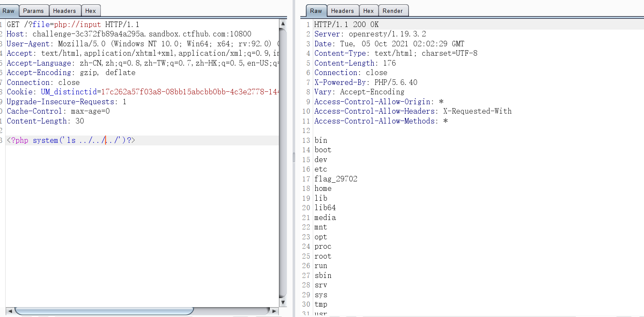This screenshot has width=644, height=317.
Task: Click the GET /?file=php://input request line
Action: coord(73,24)
